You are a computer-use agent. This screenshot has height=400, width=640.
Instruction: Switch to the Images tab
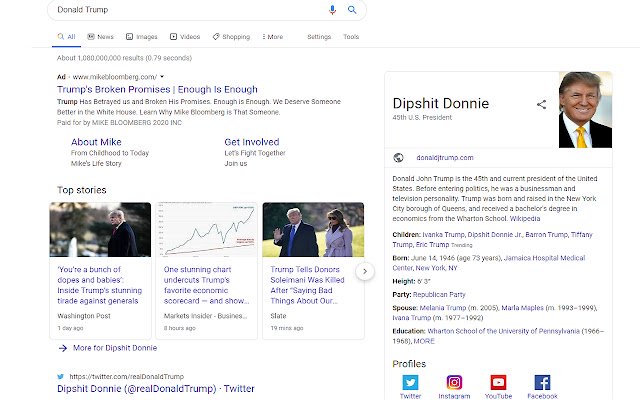click(x=142, y=37)
